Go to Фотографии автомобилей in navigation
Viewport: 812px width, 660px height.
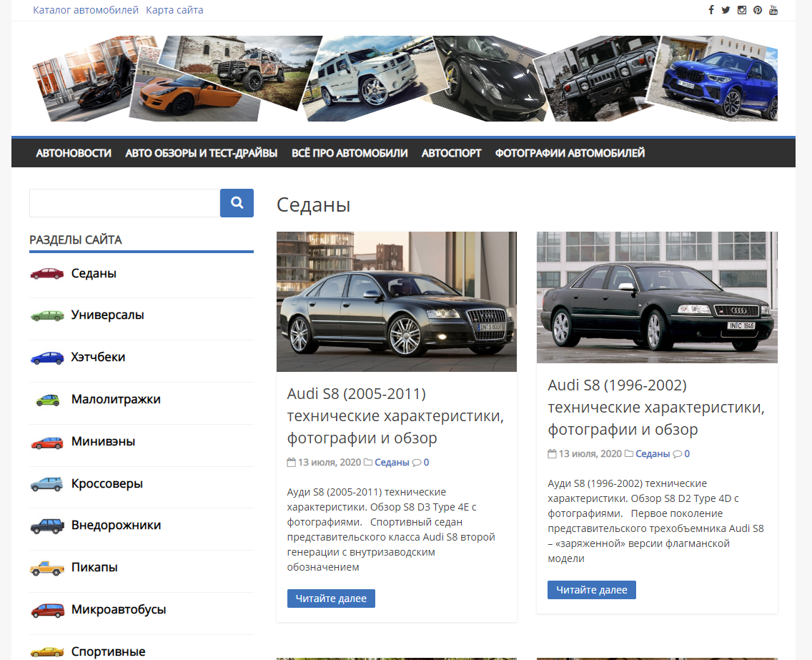tap(570, 153)
